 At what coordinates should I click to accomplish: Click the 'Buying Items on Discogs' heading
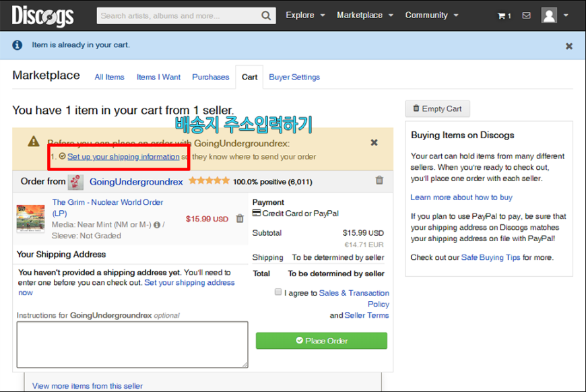tap(463, 135)
